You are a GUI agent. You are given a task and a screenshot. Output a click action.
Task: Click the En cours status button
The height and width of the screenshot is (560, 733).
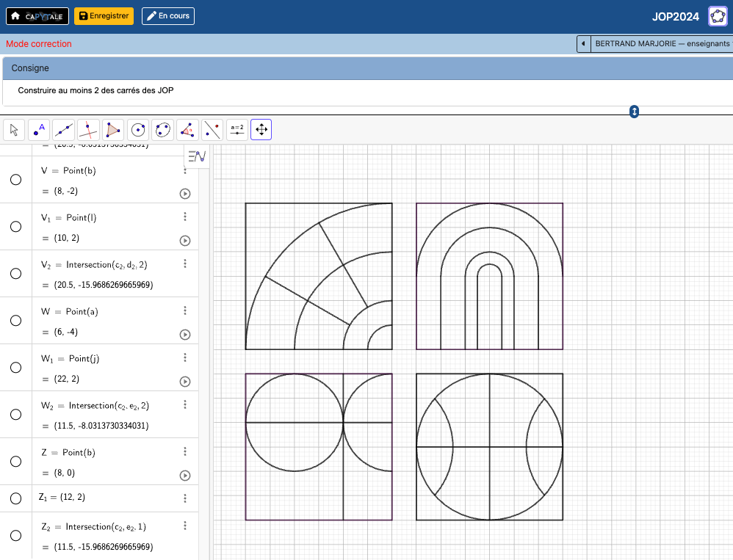[x=168, y=16]
